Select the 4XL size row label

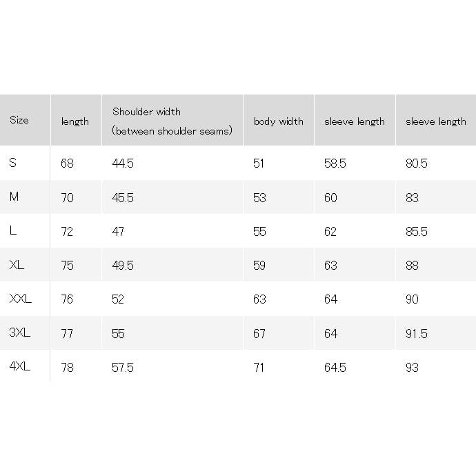[x=20, y=366]
